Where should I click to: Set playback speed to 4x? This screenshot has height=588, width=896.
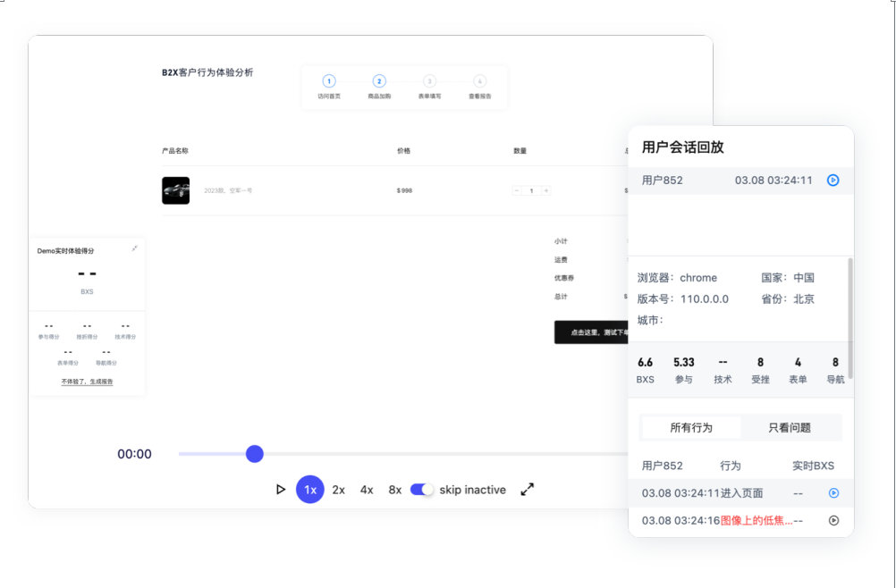(367, 490)
